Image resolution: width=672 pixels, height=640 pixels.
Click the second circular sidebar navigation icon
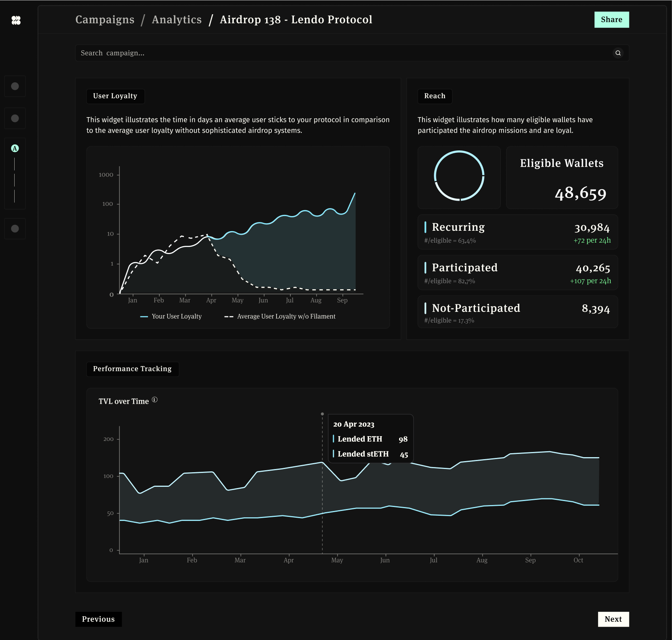pyautogui.click(x=15, y=118)
